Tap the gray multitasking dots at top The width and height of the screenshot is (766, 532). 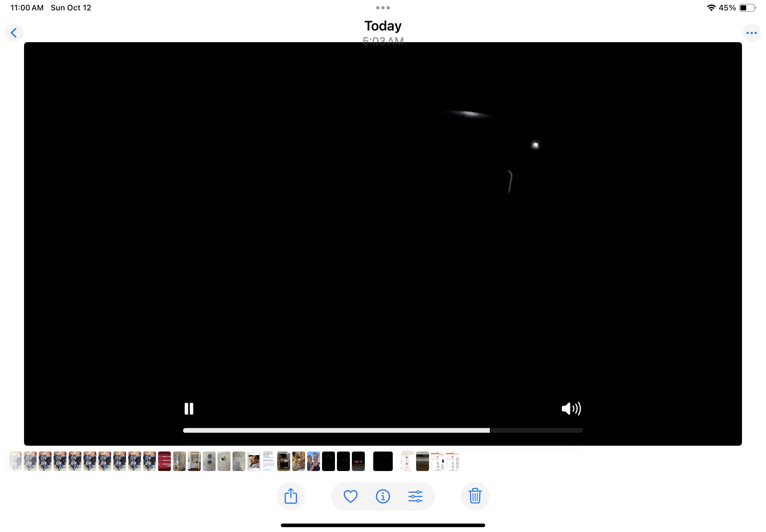(383, 8)
